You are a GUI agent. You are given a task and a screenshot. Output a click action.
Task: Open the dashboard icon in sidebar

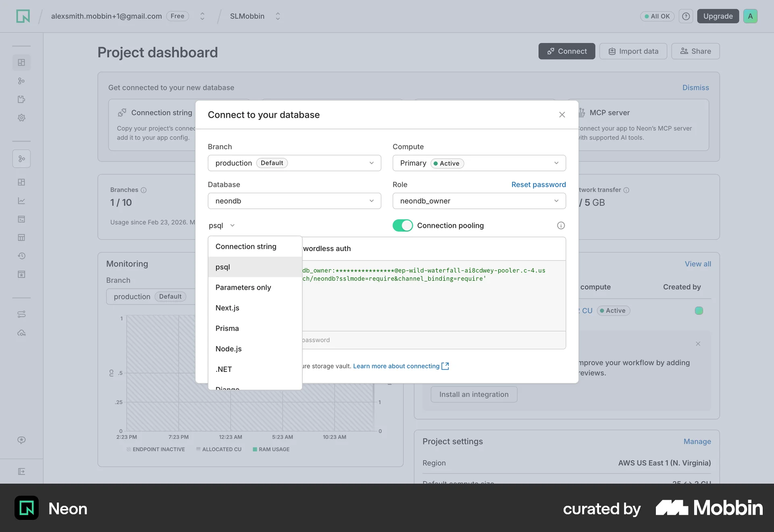[21, 62]
